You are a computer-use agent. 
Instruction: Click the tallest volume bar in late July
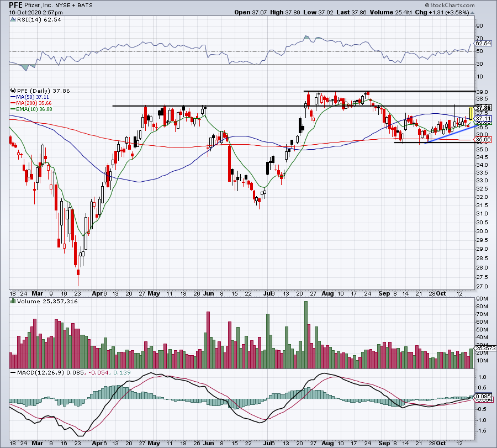(306, 335)
